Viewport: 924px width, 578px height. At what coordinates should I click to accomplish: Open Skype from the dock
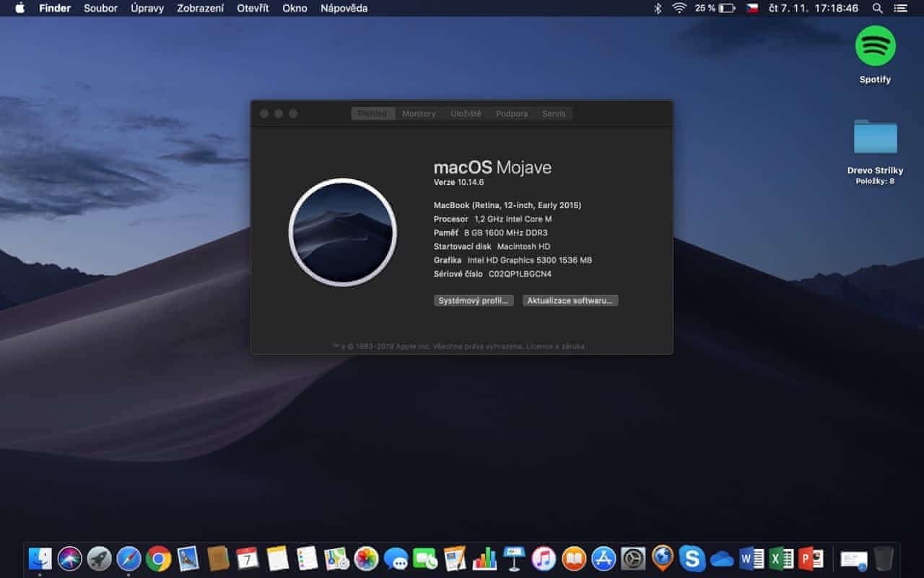point(692,558)
